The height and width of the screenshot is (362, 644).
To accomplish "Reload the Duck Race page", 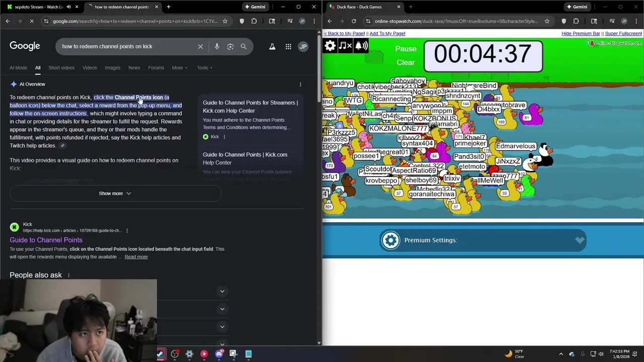I will click(x=354, y=21).
